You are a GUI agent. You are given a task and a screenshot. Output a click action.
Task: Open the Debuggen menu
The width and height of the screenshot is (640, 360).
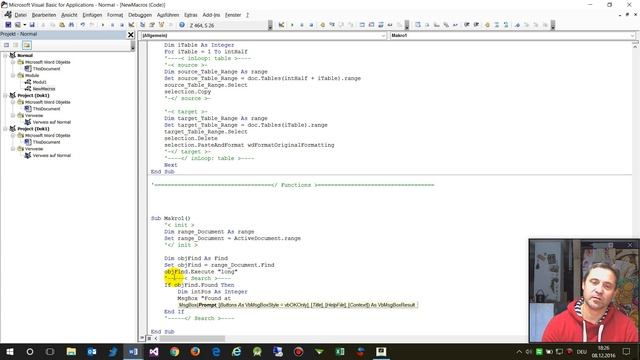click(140, 15)
